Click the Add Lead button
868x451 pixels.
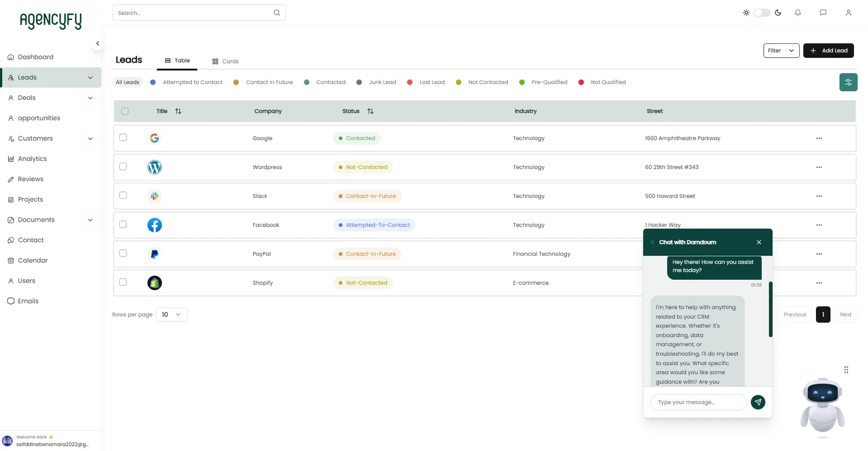pos(828,50)
